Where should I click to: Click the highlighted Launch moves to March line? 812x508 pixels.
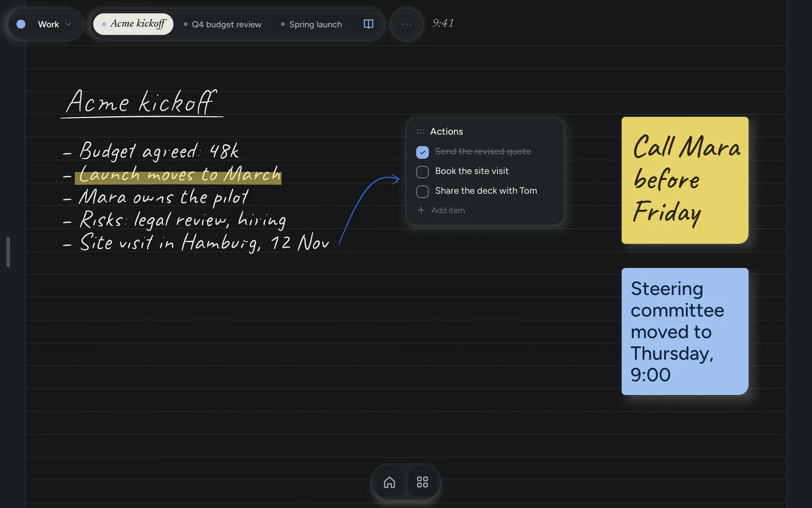click(173, 175)
